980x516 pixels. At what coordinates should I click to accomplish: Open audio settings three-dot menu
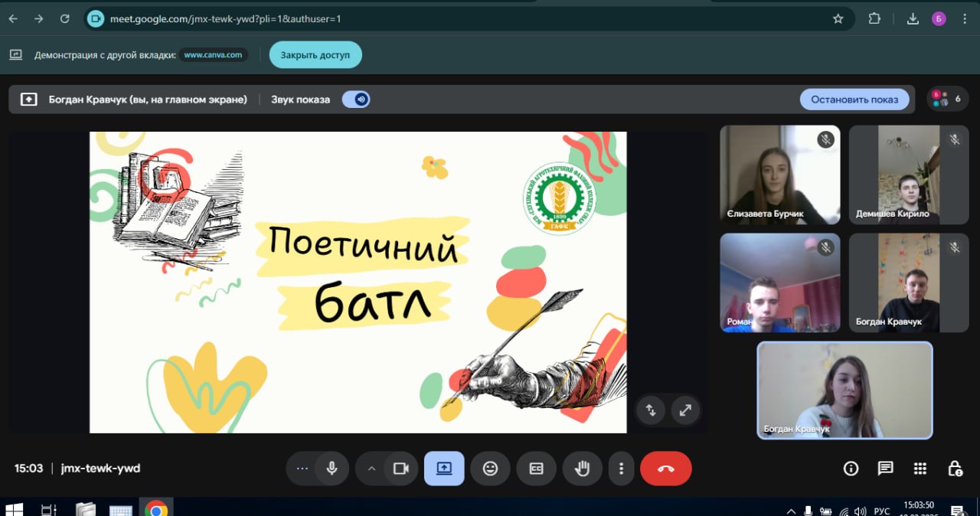point(302,469)
